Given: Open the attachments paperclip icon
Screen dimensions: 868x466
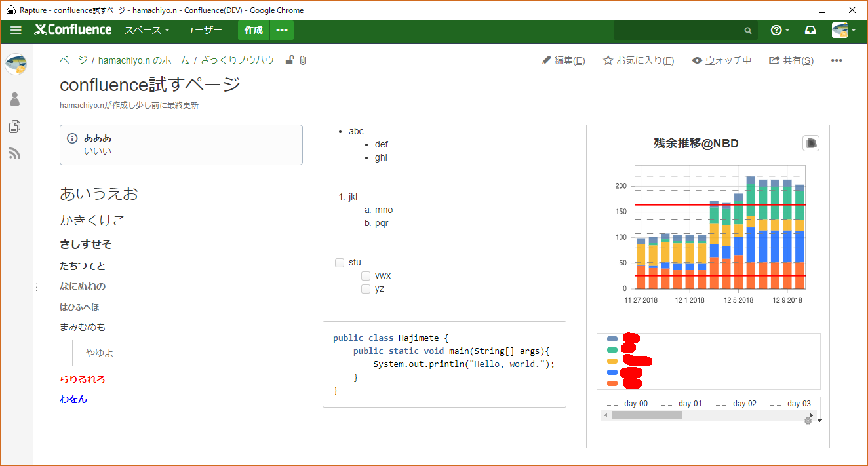Looking at the screenshot, I should 302,60.
